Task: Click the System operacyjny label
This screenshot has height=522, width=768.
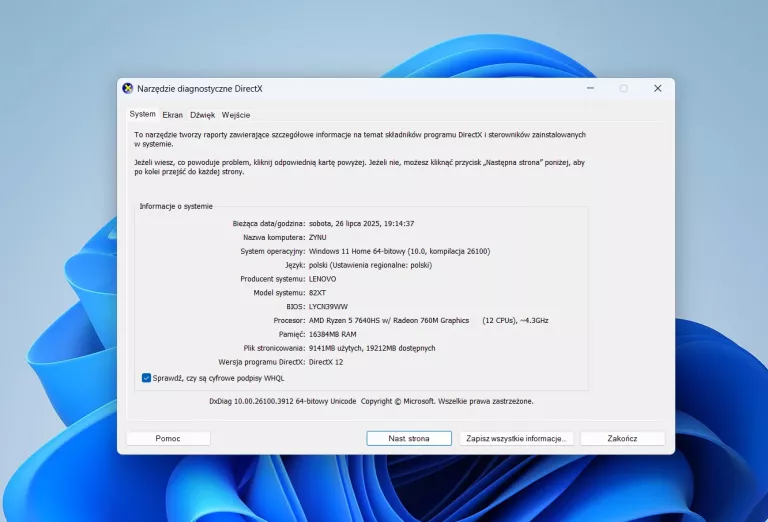Action: tap(272, 251)
